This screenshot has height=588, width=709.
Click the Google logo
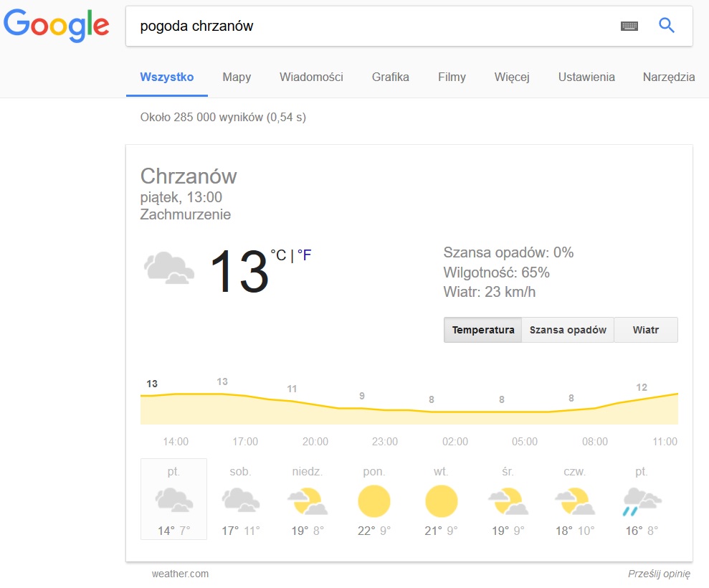pyautogui.click(x=57, y=26)
